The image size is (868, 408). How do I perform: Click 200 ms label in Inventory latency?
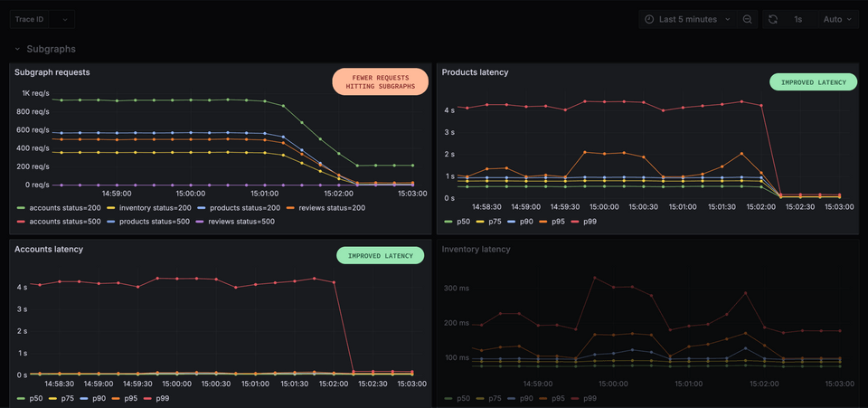456,323
